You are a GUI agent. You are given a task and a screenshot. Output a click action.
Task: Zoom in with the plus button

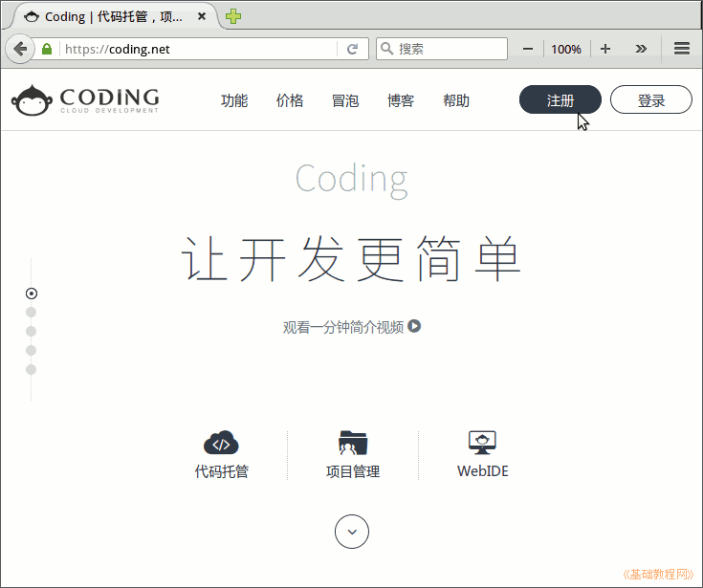pyautogui.click(x=604, y=49)
